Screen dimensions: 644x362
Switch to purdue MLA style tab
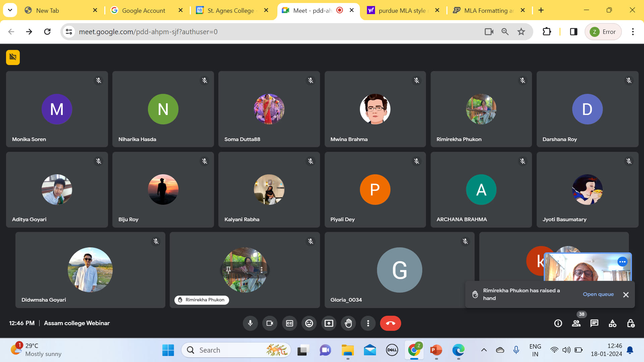tap(402, 10)
